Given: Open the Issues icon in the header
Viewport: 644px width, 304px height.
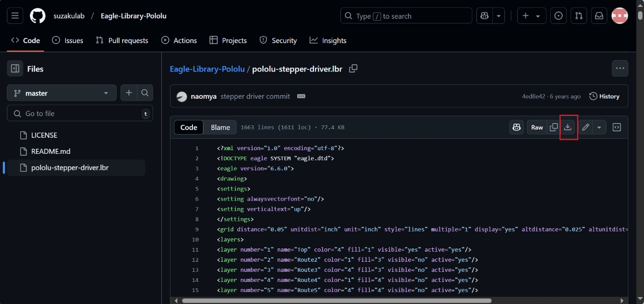Looking at the screenshot, I should pyautogui.click(x=558, y=16).
